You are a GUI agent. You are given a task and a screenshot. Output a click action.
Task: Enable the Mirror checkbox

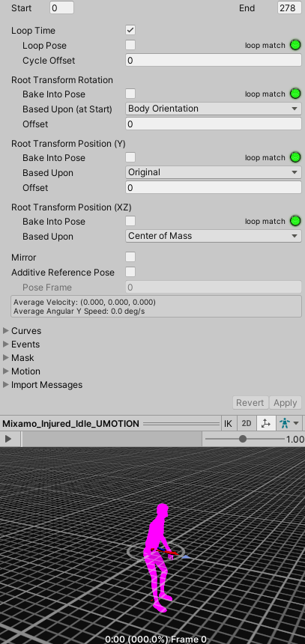[130, 257]
